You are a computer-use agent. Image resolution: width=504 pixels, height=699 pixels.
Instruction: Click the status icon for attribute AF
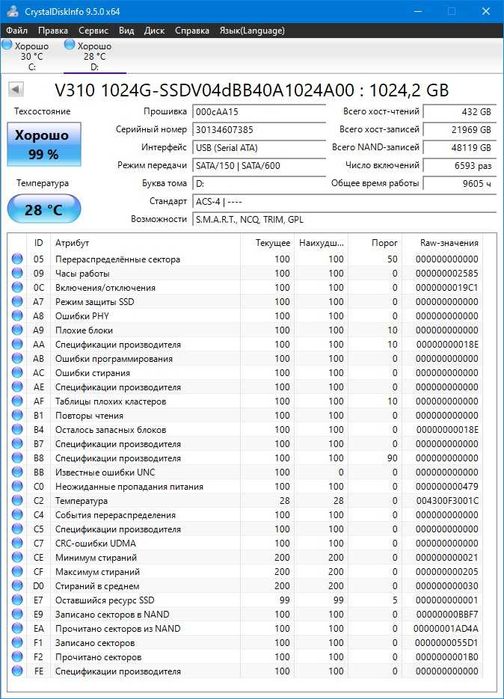point(17,401)
